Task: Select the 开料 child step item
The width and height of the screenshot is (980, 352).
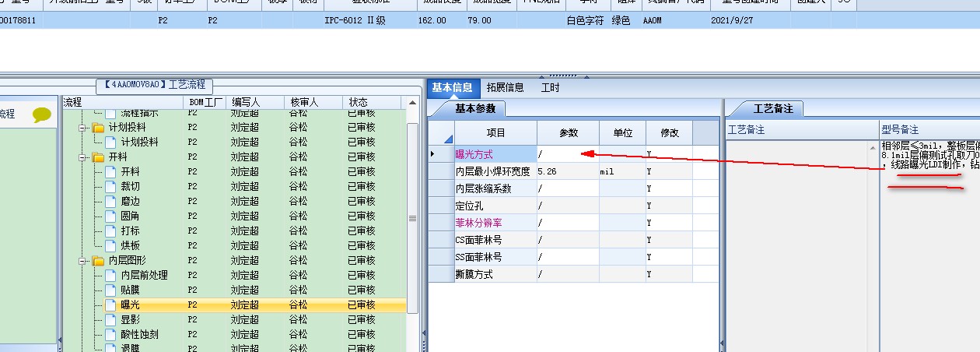Action: [x=130, y=171]
